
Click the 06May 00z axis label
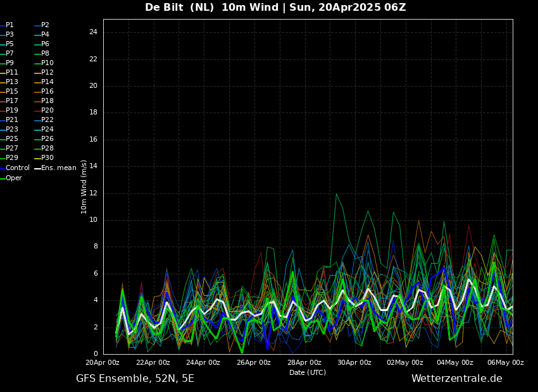tap(506, 362)
